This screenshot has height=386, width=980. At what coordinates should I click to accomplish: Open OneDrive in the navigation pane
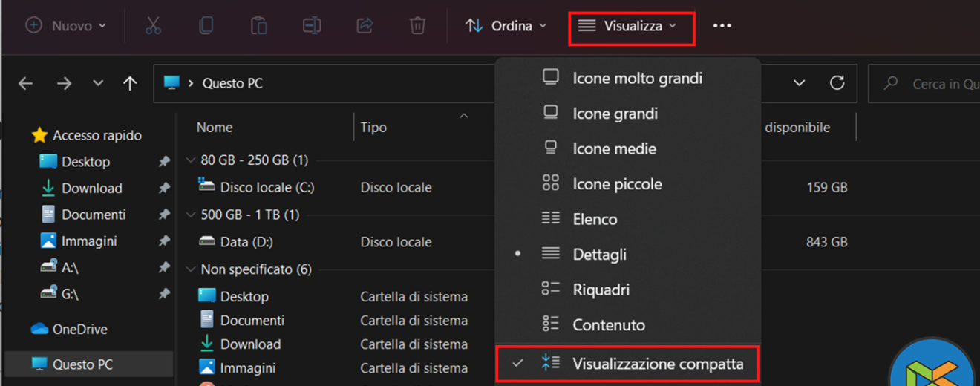tap(79, 329)
